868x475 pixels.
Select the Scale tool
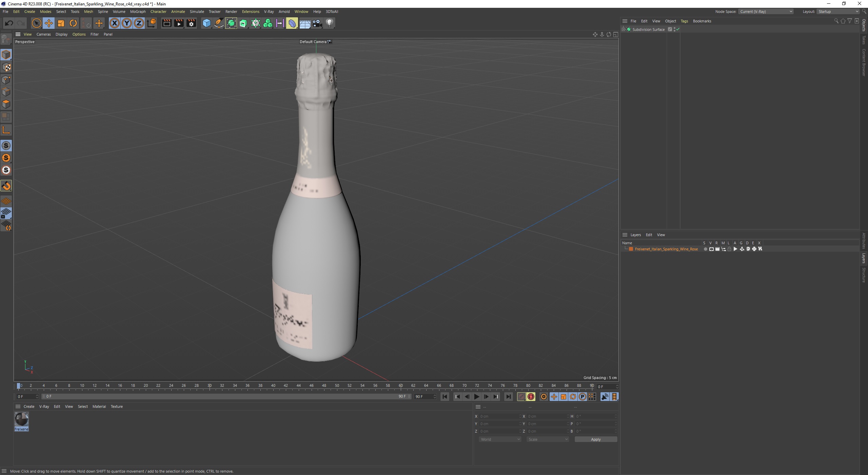tap(61, 23)
